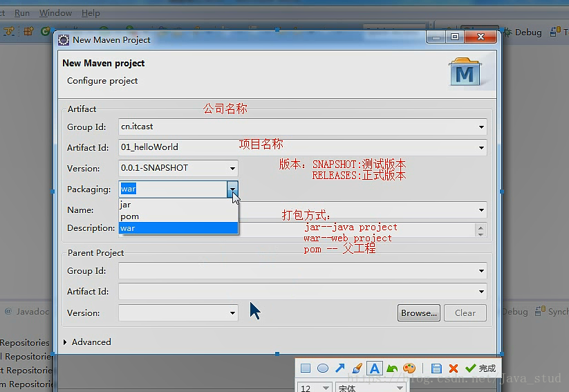Select top 'Repositories' tree row
569x392 pixels.
pyautogui.click(x=25, y=343)
